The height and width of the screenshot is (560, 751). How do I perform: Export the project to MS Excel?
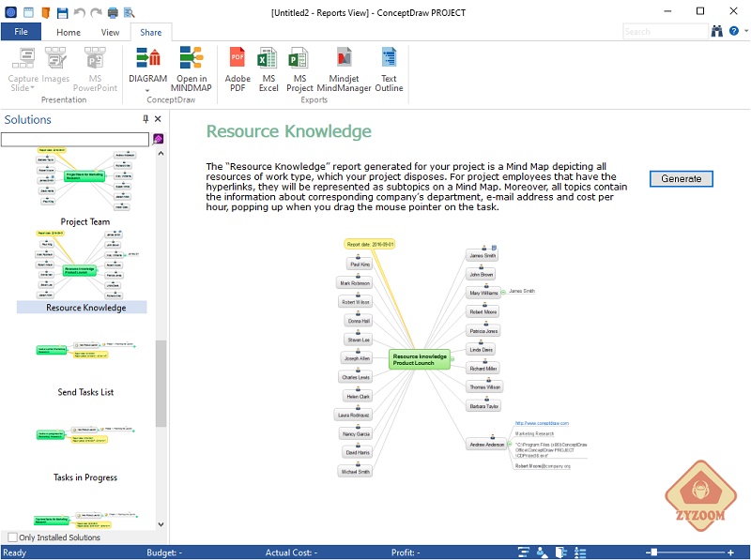[x=268, y=69]
